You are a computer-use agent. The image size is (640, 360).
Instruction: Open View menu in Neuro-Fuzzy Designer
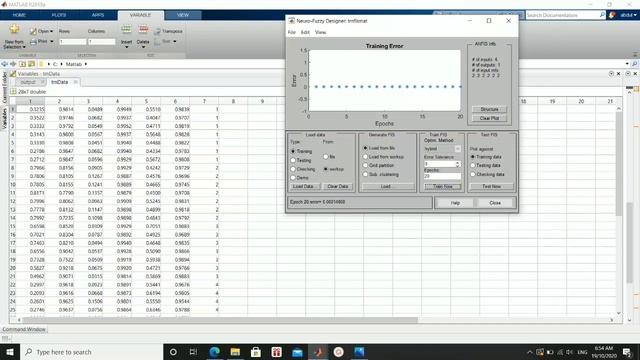(x=320, y=32)
